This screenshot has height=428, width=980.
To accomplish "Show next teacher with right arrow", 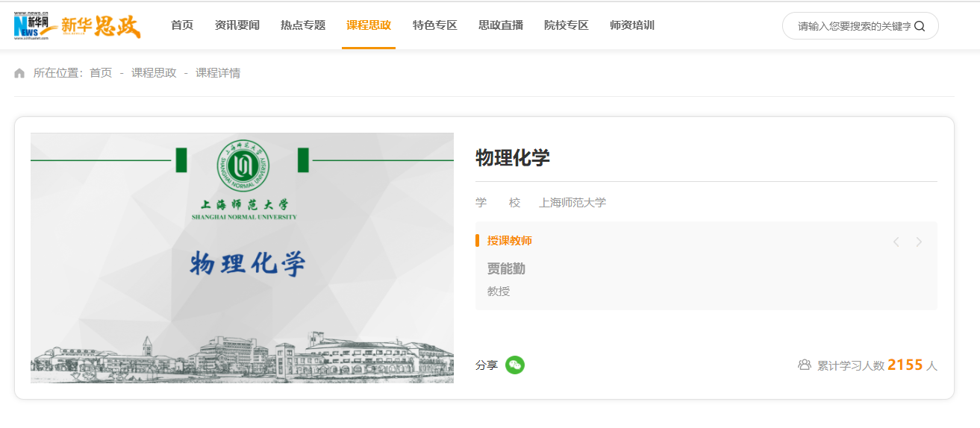I will pyautogui.click(x=919, y=242).
